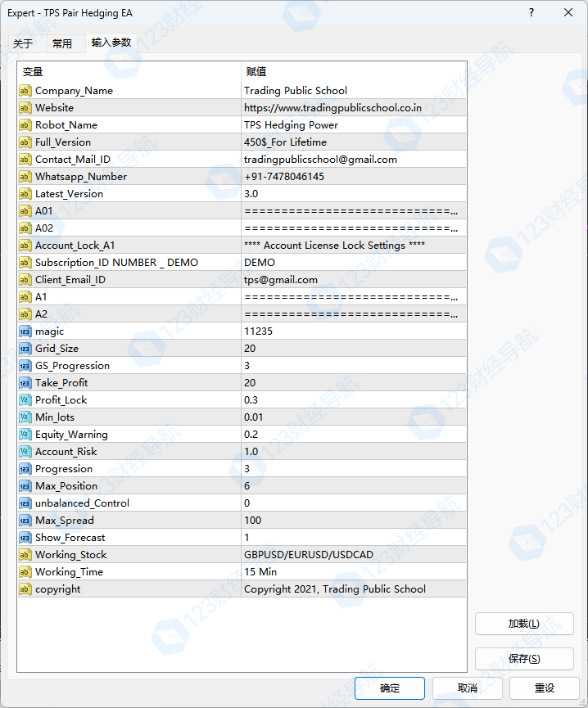Click the string icon beside Full_Version

(x=25, y=142)
